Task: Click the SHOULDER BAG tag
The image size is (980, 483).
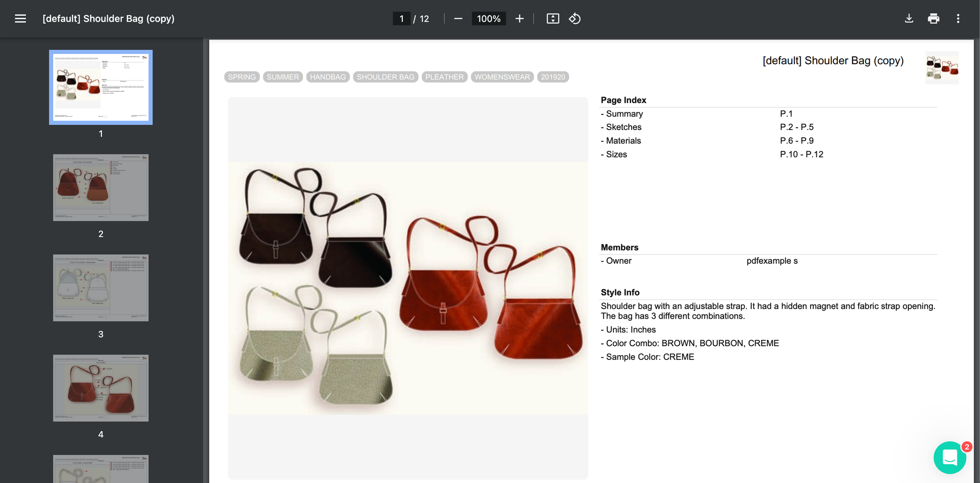Action: pyautogui.click(x=386, y=77)
